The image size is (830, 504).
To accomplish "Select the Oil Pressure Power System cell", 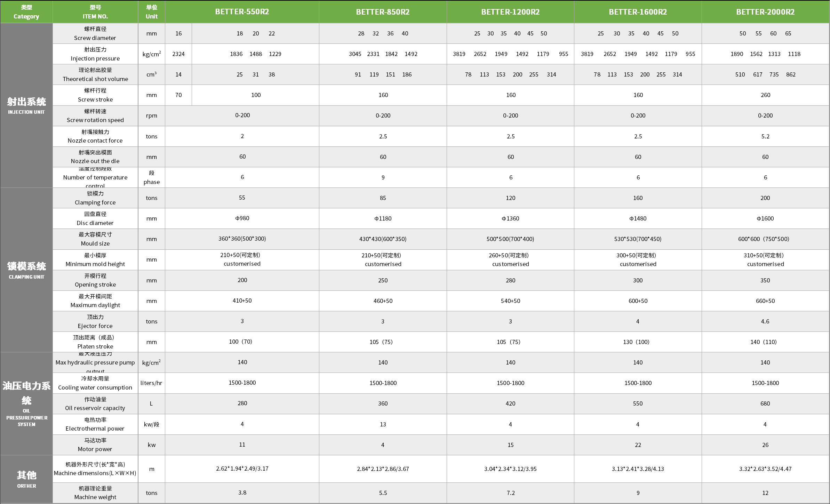I will pos(26,403).
